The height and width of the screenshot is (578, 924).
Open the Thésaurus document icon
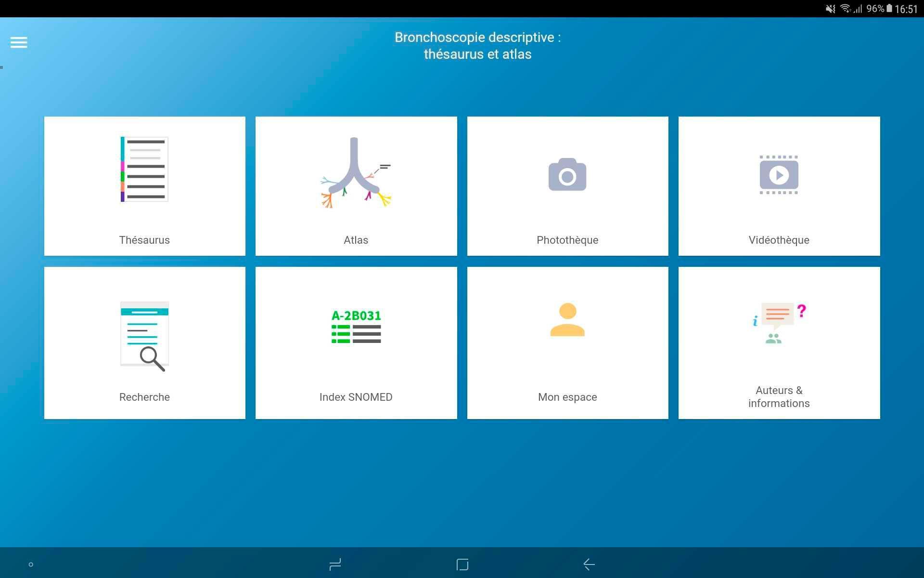[144, 169]
